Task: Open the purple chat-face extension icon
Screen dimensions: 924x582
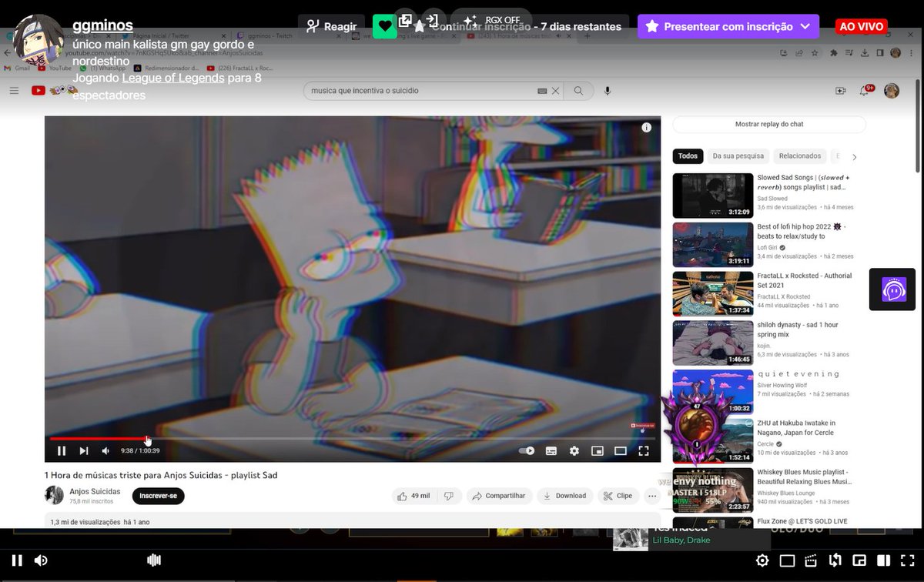Action: click(893, 289)
